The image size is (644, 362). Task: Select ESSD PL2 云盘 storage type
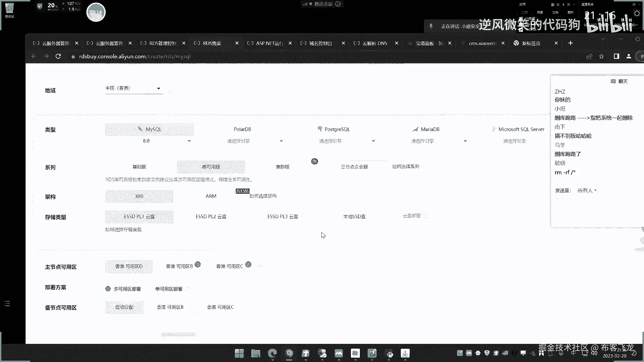pyautogui.click(x=211, y=217)
